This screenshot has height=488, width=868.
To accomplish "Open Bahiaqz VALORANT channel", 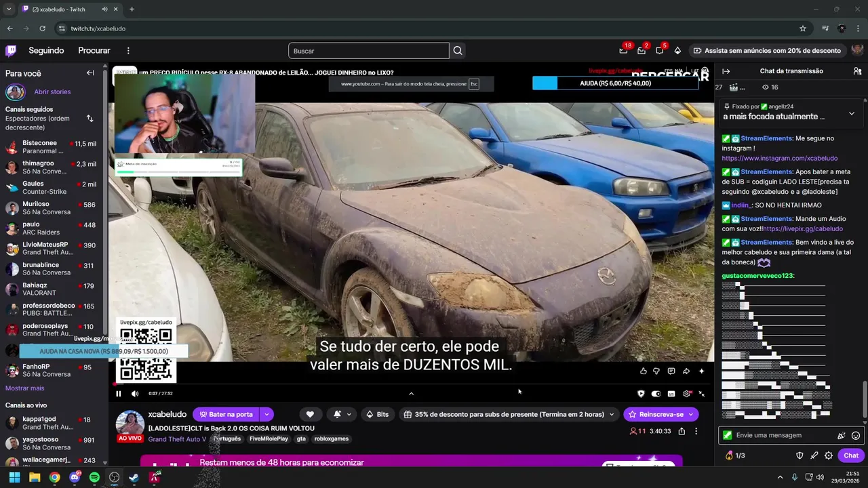I will (x=52, y=289).
